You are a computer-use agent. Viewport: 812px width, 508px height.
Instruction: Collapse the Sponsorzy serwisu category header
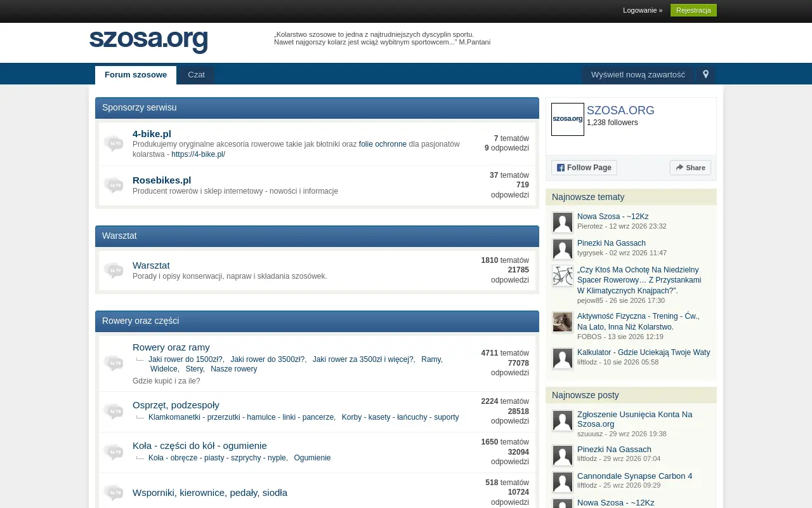click(x=317, y=108)
